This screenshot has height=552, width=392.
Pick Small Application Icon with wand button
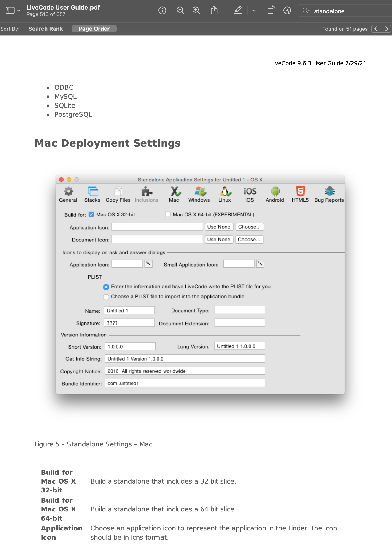pos(260,264)
